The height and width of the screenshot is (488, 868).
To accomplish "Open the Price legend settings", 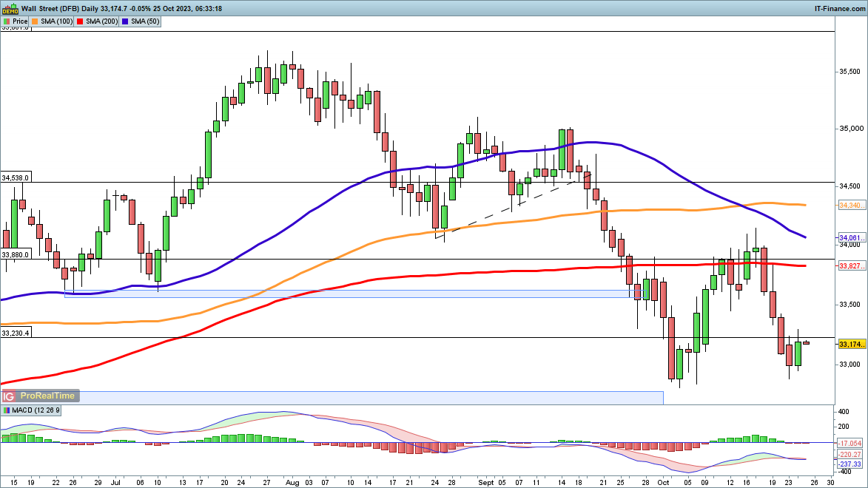I will [16, 21].
